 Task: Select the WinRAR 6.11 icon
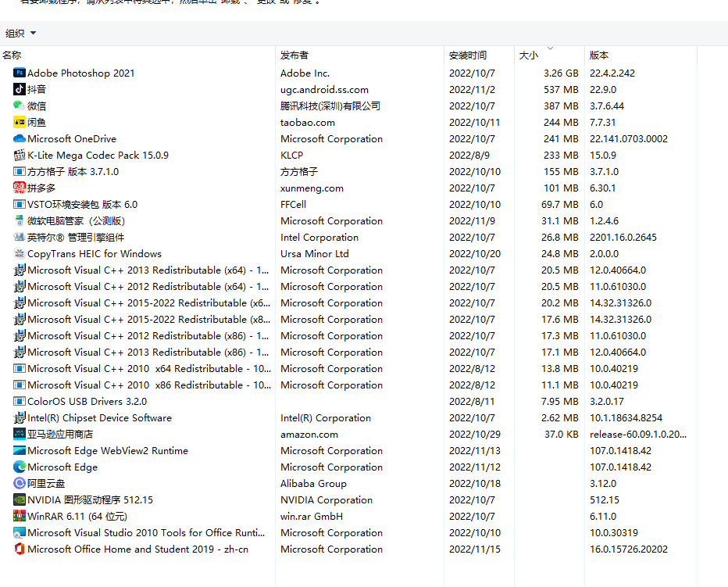point(20,516)
